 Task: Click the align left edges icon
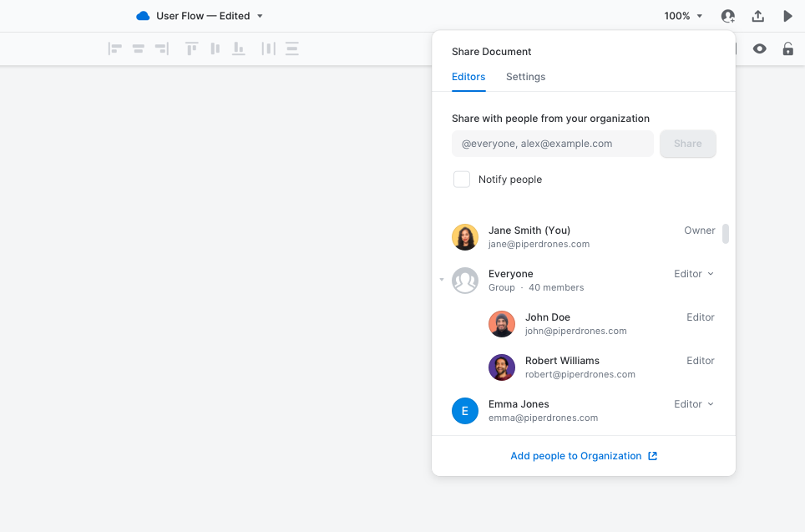pos(115,49)
